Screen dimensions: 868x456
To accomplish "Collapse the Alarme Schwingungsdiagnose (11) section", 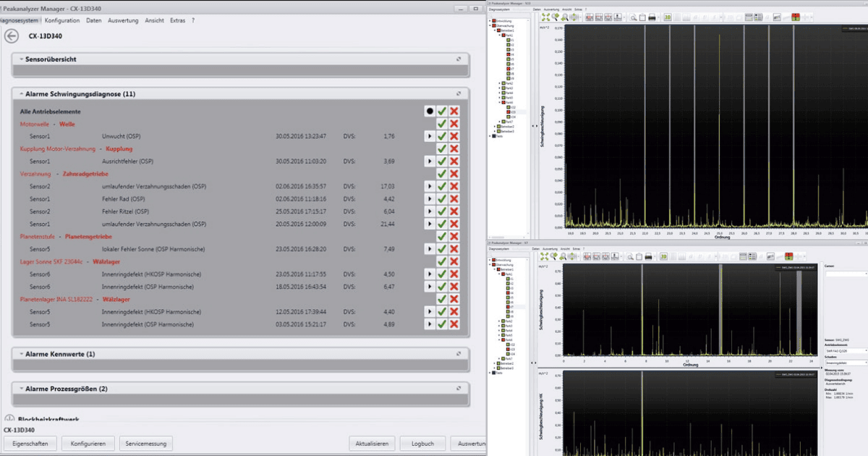I will pos(21,94).
